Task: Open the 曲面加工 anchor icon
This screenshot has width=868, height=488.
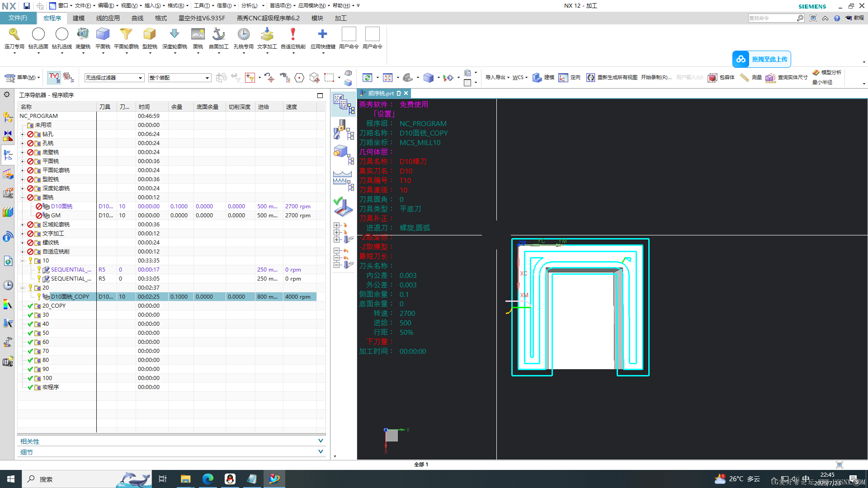Action: click(219, 34)
